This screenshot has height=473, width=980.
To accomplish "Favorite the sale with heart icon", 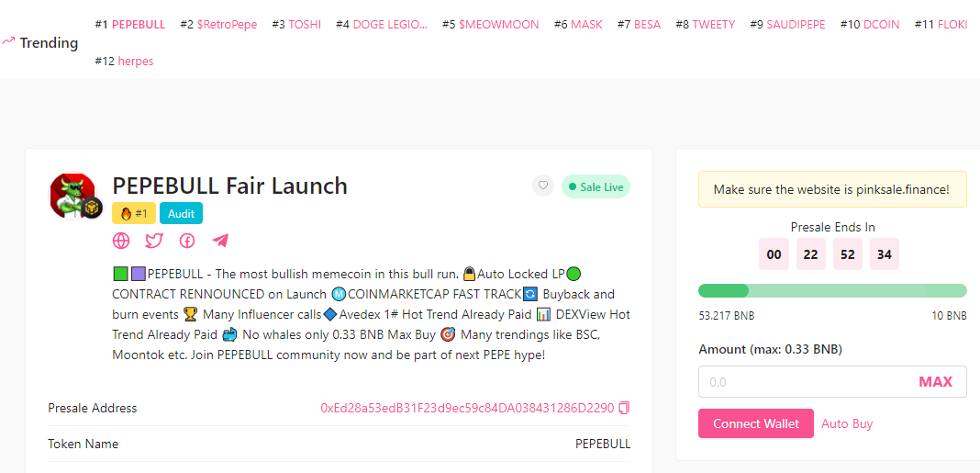I will 543,186.
